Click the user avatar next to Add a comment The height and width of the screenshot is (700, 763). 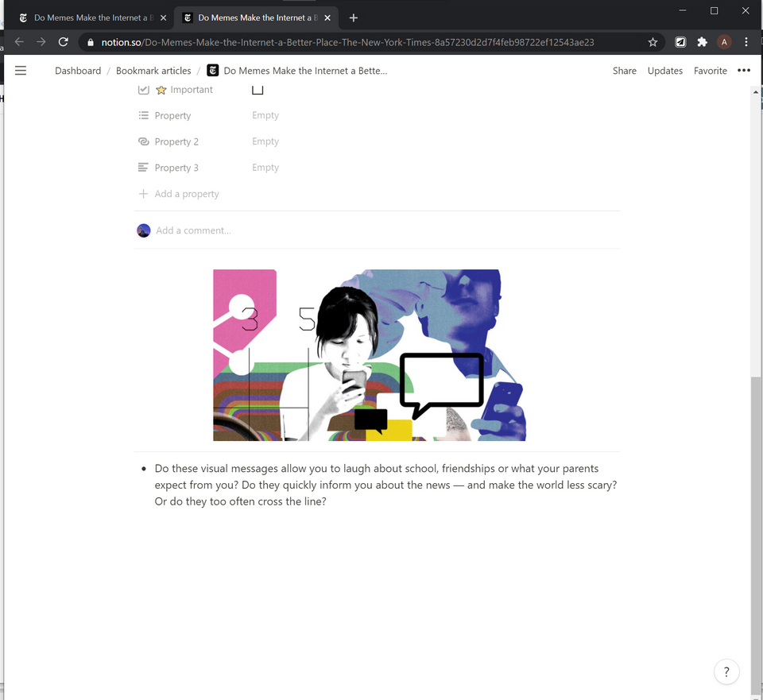tap(144, 230)
